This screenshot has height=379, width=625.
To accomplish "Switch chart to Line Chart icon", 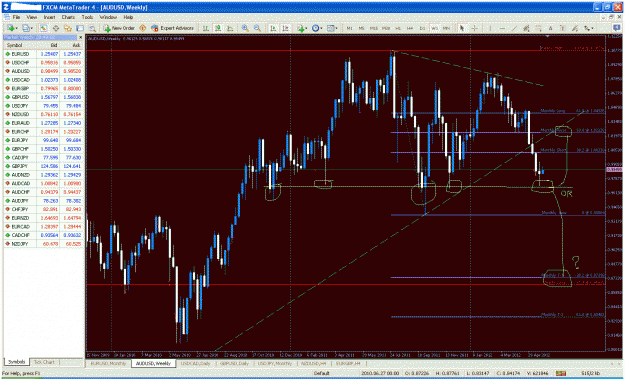I will click(230, 28).
